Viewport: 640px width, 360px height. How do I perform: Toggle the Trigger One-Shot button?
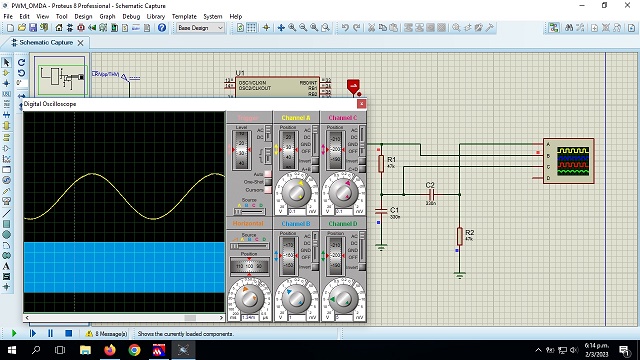tap(268, 182)
